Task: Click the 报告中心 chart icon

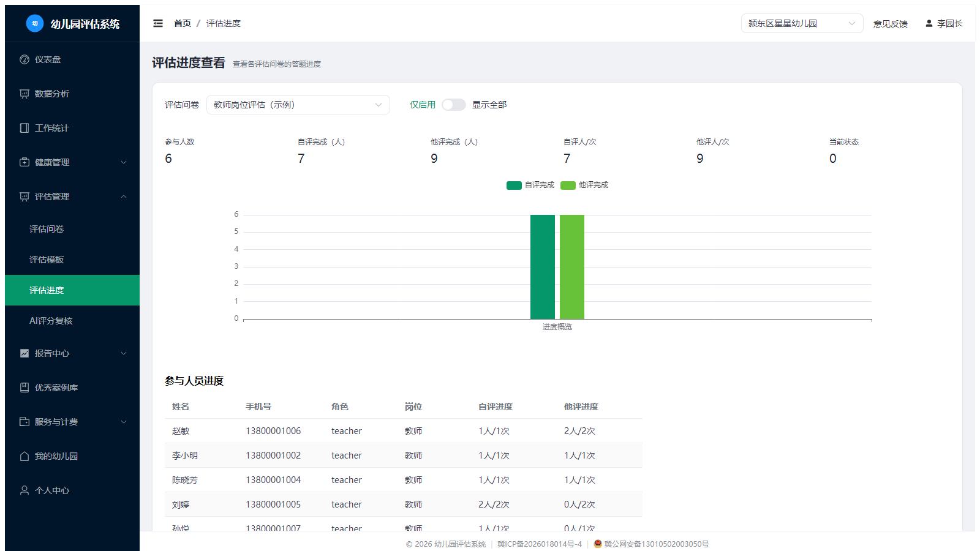Action: tap(24, 353)
